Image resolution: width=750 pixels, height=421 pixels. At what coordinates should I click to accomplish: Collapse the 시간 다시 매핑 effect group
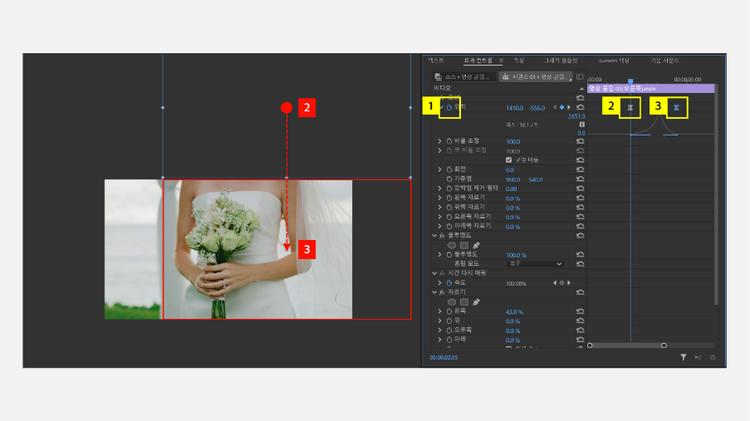click(434, 274)
